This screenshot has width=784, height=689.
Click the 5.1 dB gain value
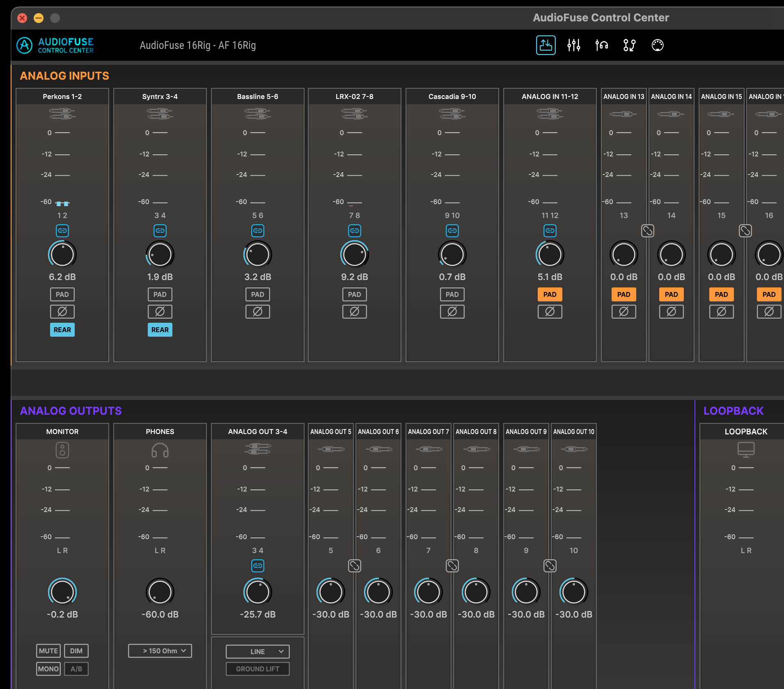click(x=550, y=277)
